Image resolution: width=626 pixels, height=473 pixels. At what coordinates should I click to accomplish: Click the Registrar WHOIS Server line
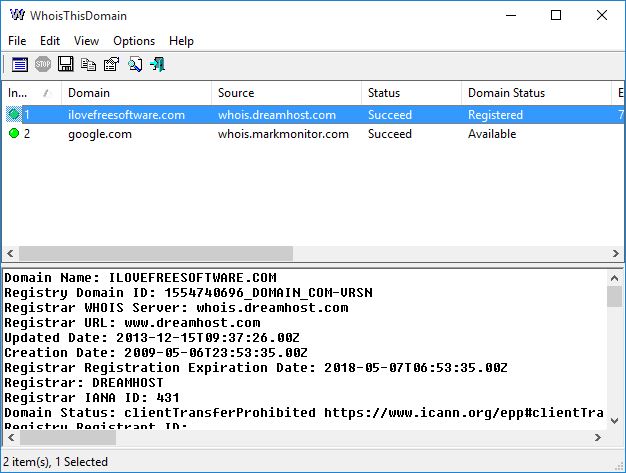point(176,308)
